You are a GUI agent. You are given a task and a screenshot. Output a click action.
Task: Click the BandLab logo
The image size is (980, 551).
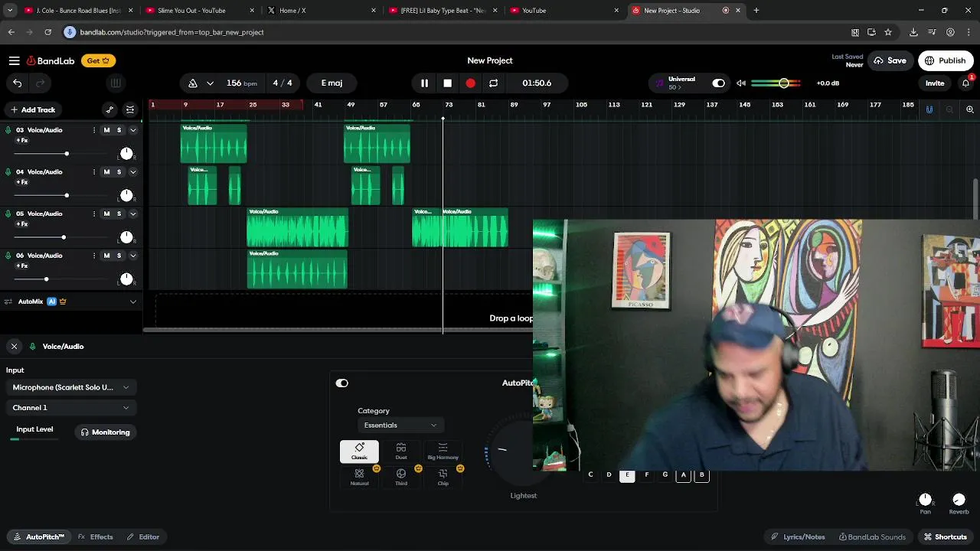(51, 60)
